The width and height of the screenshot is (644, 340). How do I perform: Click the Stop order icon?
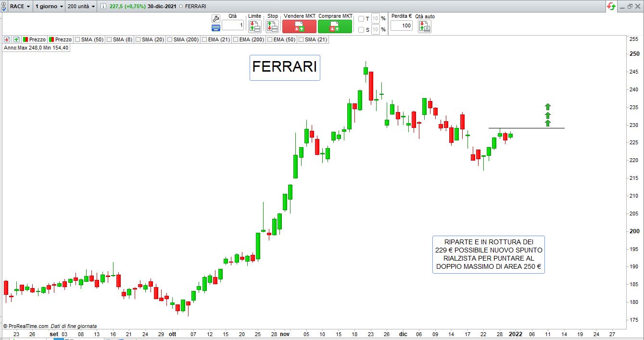point(273,26)
